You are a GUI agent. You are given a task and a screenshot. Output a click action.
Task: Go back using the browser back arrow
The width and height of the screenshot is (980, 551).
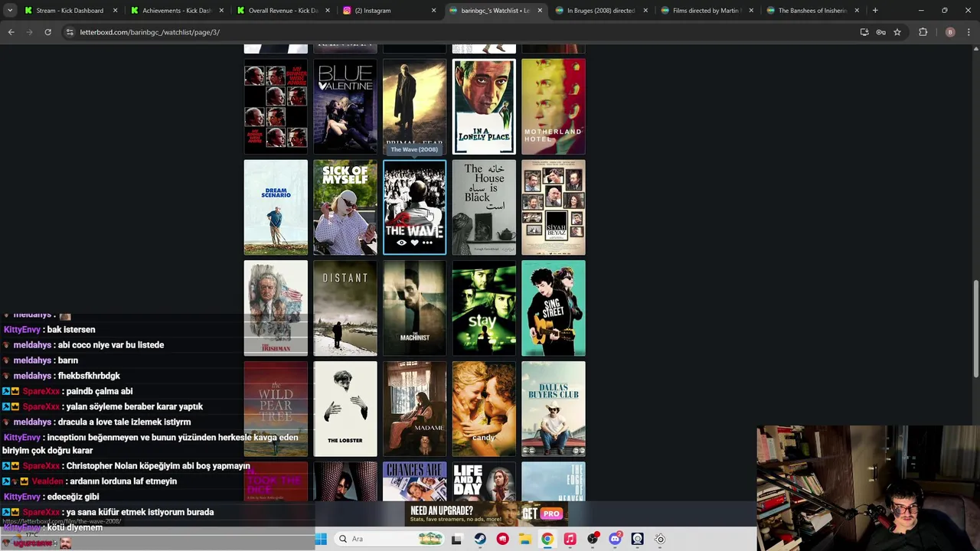tap(11, 32)
